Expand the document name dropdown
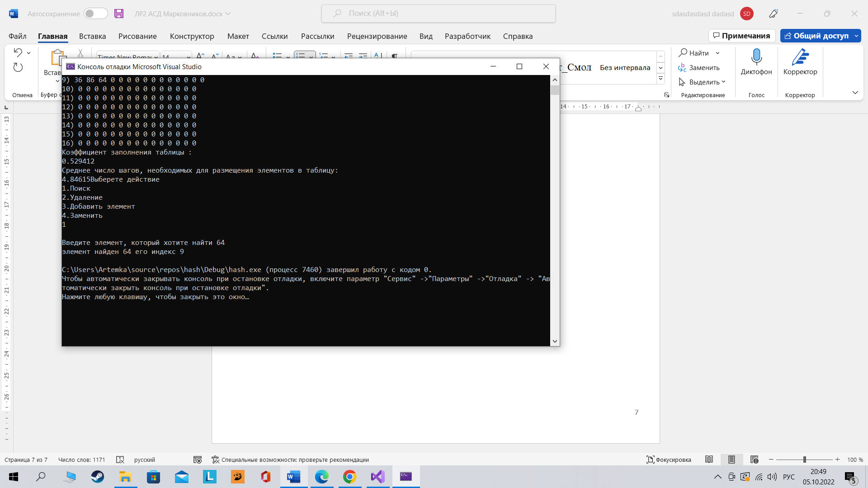The height and width of the screenshot is (488, 868). click(228, 14)
